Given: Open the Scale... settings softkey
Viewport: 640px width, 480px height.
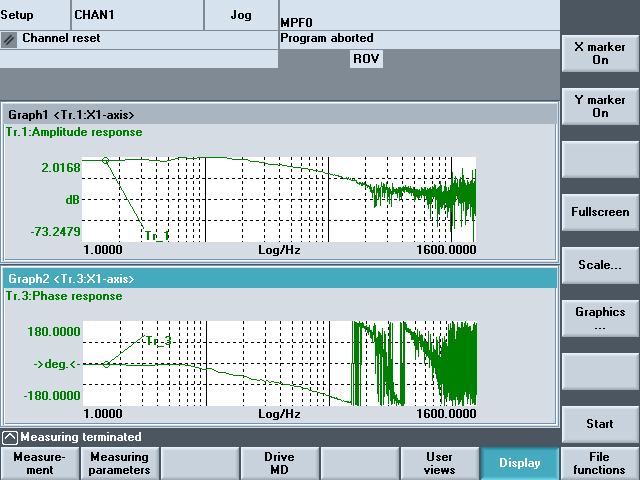Looking at the screenshot, I should 600,265.
